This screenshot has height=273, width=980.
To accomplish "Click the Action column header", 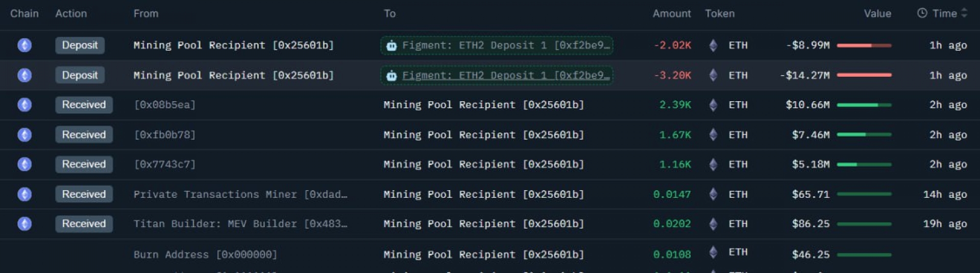I will pos(71,14).
